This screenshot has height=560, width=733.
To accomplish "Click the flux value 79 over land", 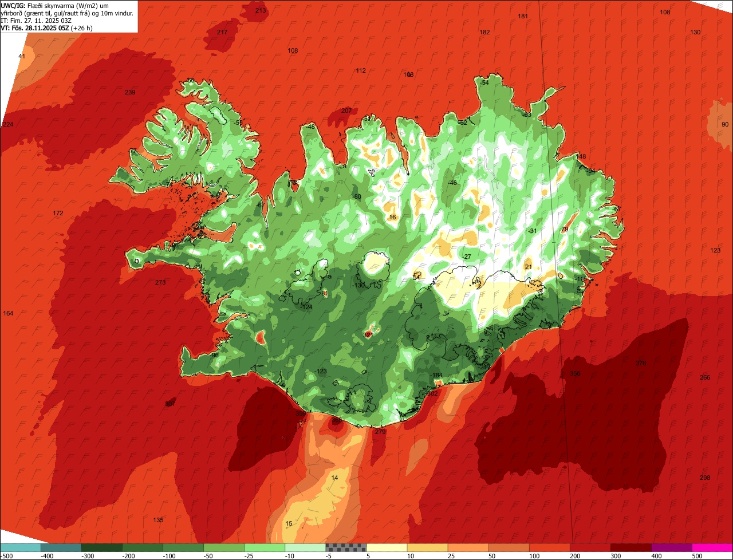I will (x=564, y=230).
